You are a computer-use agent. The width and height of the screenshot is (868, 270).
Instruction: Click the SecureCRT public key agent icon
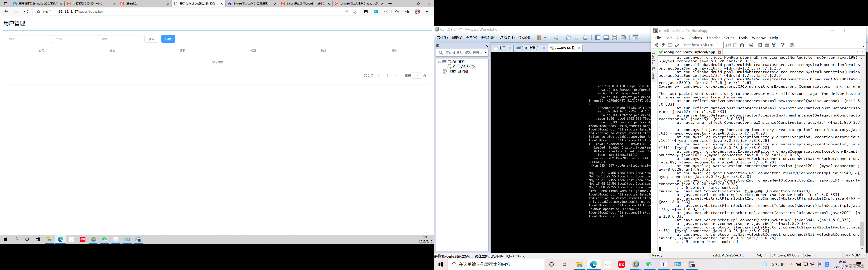(x=774, y=45)
